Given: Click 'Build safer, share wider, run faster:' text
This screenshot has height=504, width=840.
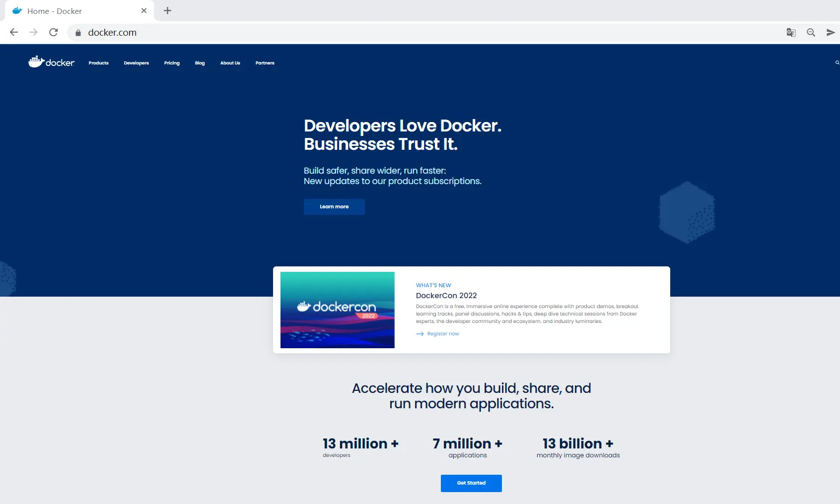Looking at the screenshot, I should point(375,171).
